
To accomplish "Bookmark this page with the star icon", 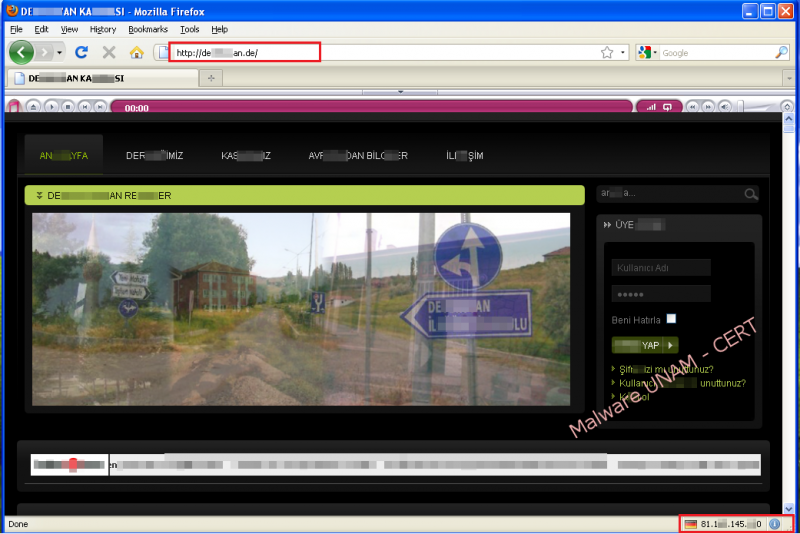I will click(x=607, y=52).
